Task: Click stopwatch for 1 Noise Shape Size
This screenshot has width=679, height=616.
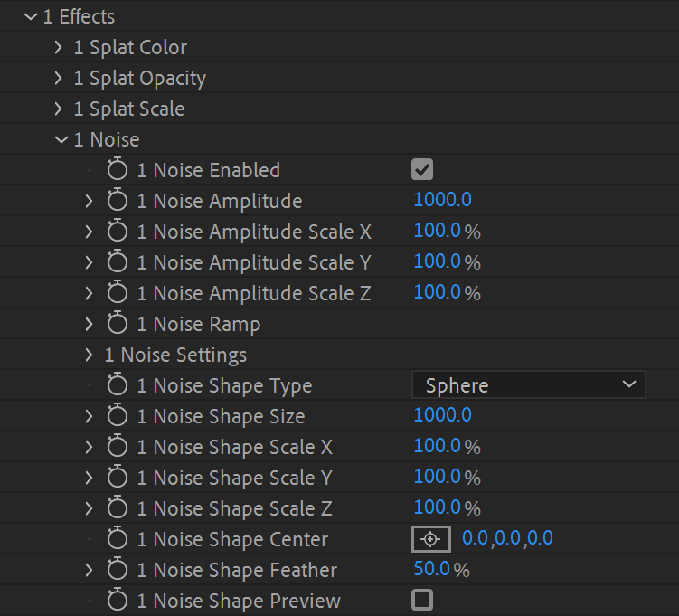Action: point(118,416)
